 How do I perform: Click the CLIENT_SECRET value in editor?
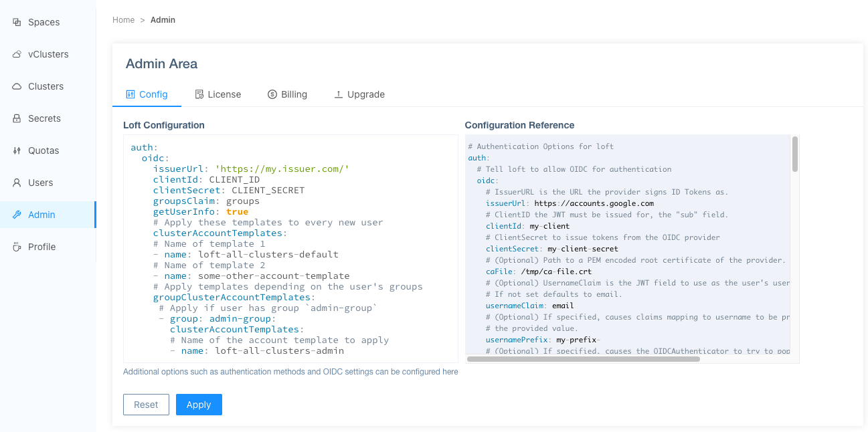click(x=268, y=191)
